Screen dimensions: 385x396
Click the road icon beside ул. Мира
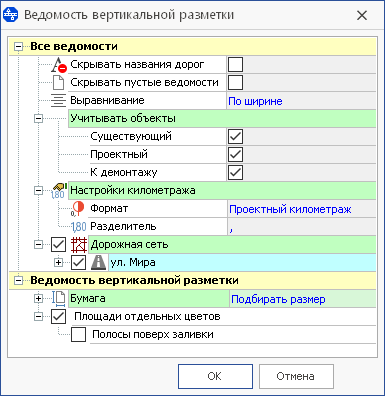coord(99,263)
